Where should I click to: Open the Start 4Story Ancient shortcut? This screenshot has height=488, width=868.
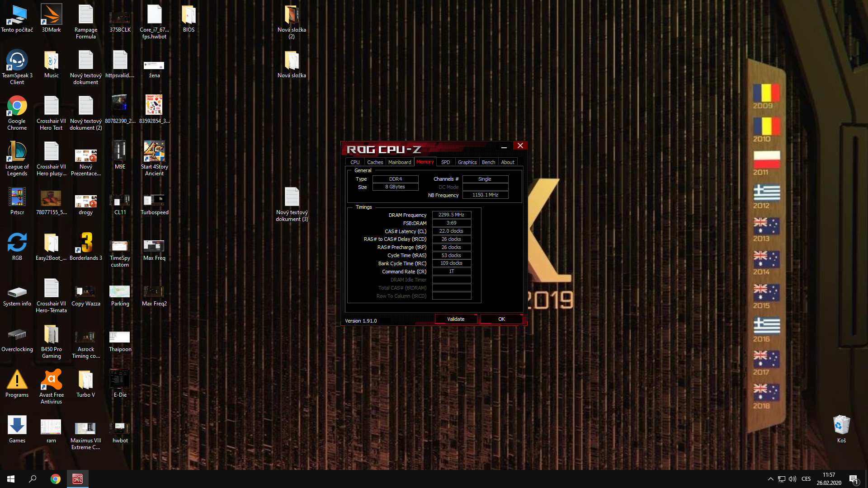(154, 158)
